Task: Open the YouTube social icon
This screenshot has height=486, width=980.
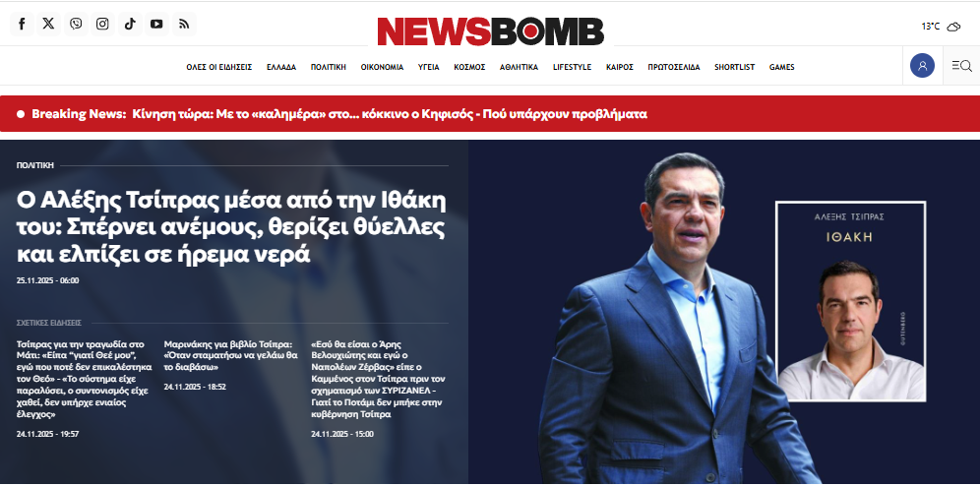Action: pos(156,25)
